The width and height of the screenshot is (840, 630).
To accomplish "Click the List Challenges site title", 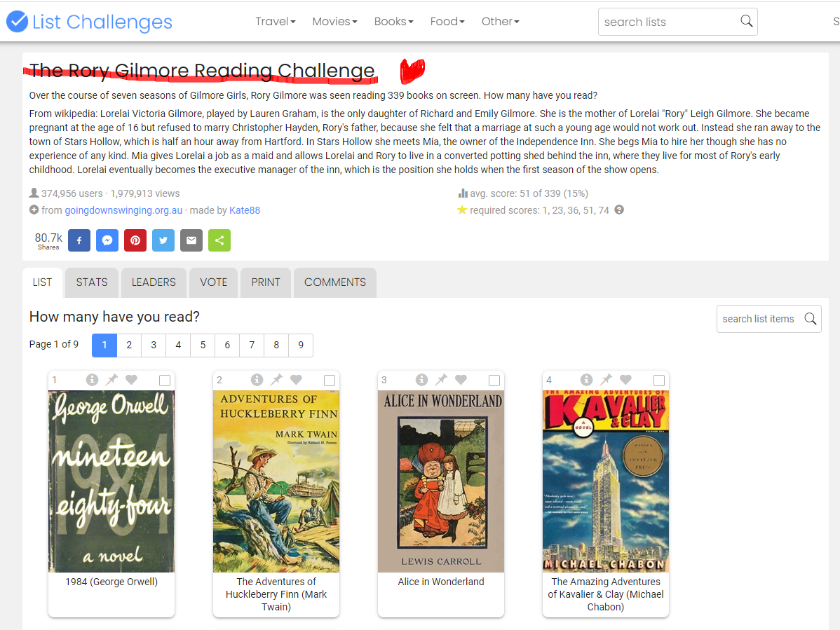I will click(102, 22).
